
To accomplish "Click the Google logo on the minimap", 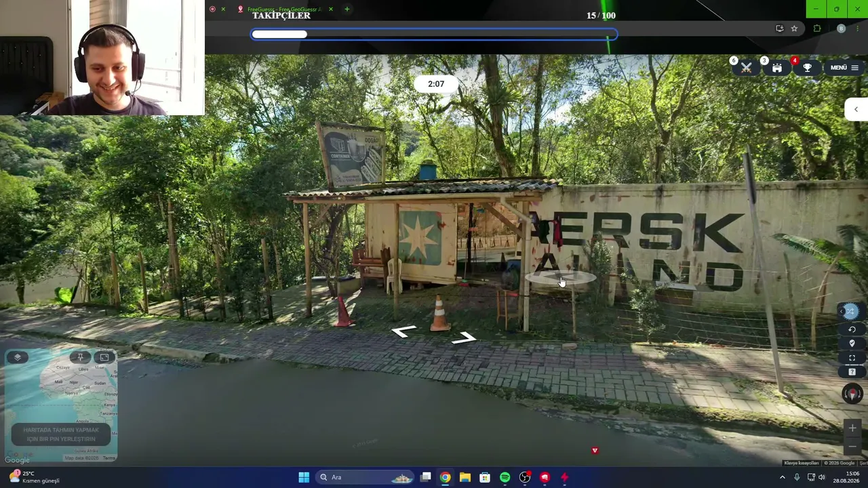I will coord(17,460).
